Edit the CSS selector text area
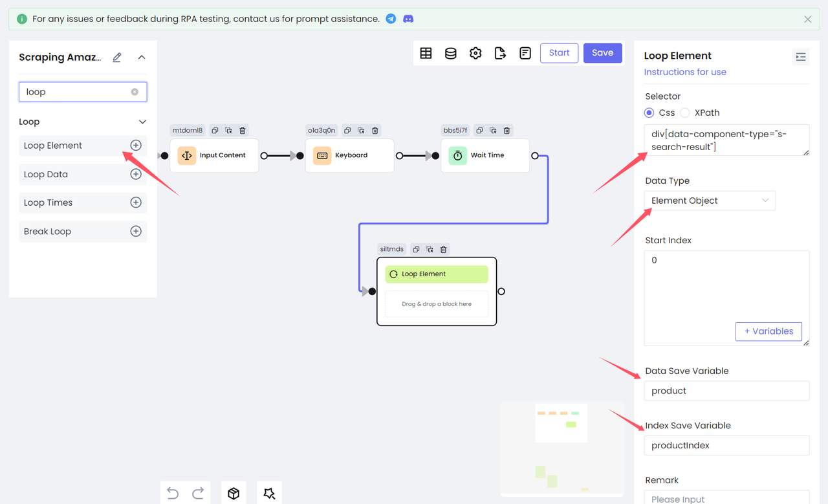Image resolution: width=828 pixels, height=504 pixels. [727, 140]
